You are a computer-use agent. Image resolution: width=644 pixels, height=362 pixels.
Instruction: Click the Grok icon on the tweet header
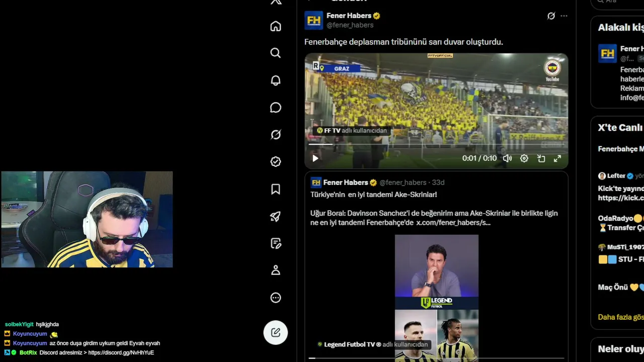[x=551, y=16]
